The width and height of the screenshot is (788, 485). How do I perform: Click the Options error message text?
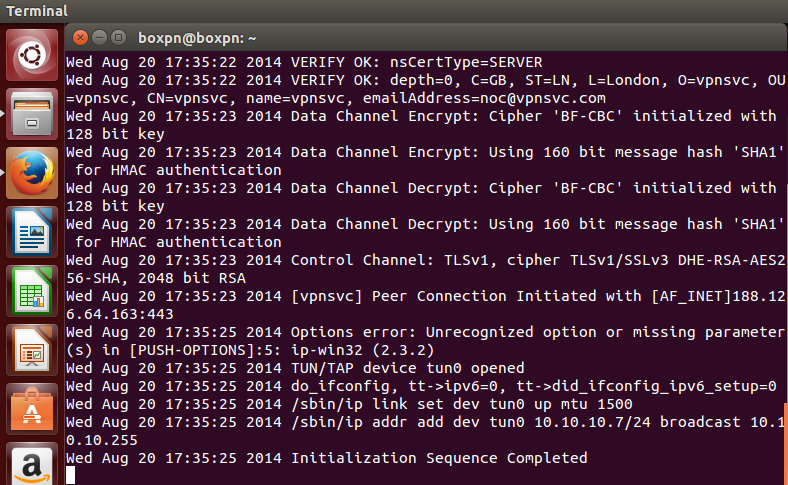426,341
